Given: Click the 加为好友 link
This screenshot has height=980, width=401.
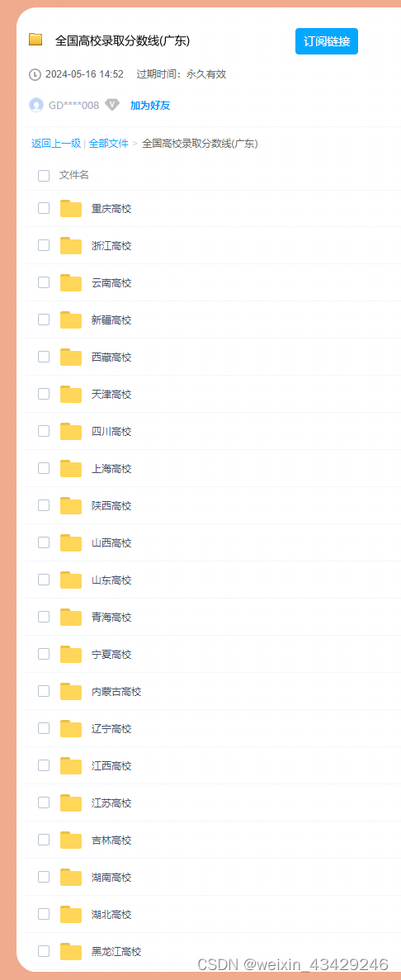Looking at the screenshot, I should click(x=150, y=105).
